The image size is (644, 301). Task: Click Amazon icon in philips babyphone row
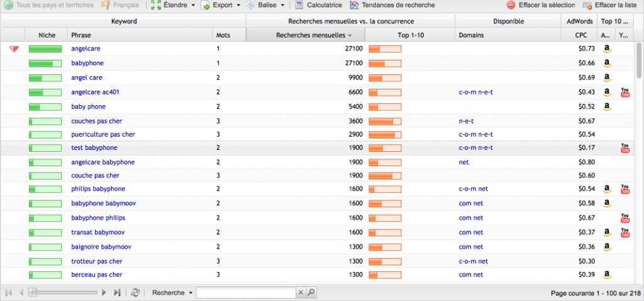607,189
